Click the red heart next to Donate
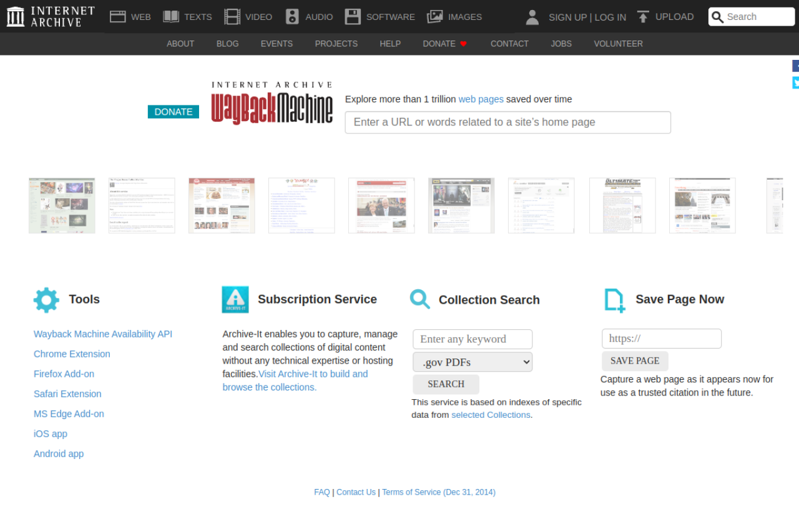 (x=463, y=44)
